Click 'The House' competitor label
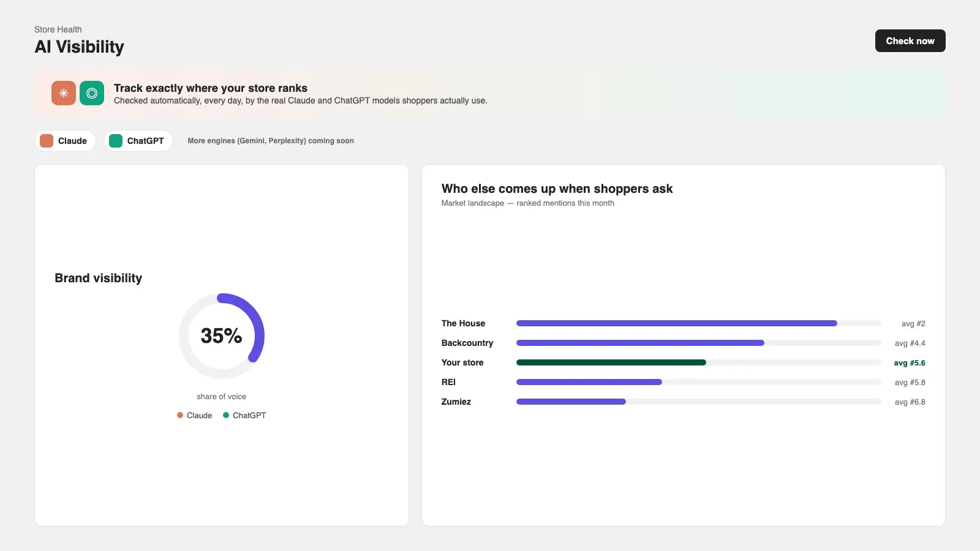The width and height of the screenshot is (980, 551). tap(463, 323)
